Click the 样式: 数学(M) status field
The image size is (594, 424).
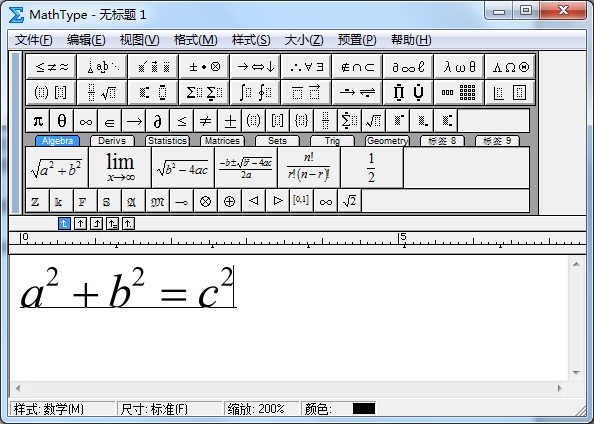tap(63, 408)
